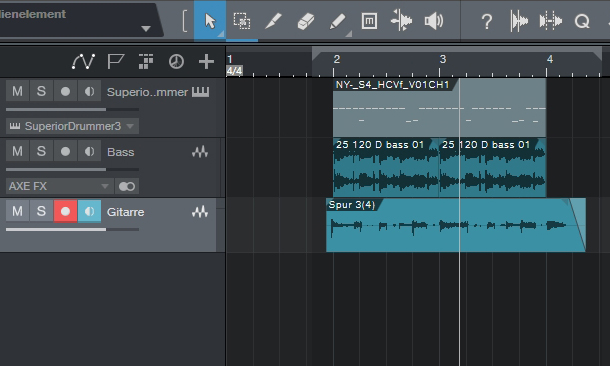Image resolution: width=610 pixels, height=366 pixels.
Task: Arm recording on the Bass track
Action: tap(65, 151)
